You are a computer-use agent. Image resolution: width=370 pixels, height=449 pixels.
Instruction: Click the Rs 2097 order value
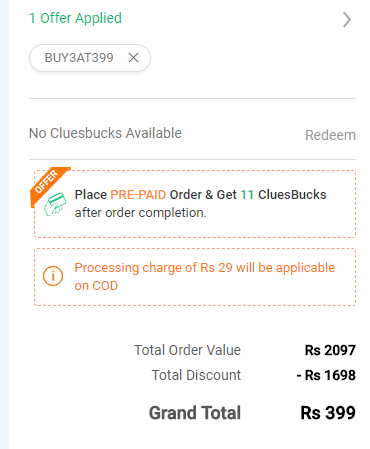pyautogui.click(x=330, y=350)
